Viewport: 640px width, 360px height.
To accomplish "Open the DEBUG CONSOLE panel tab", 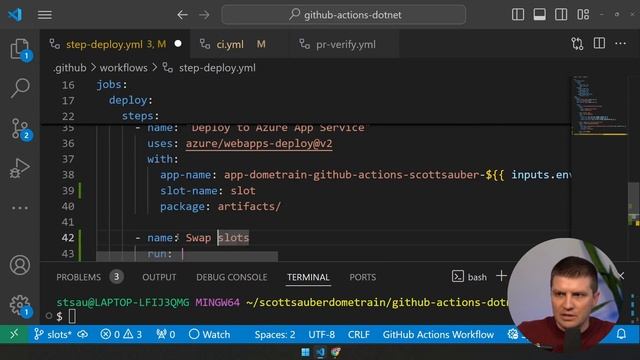I will [x=231, y=277].
